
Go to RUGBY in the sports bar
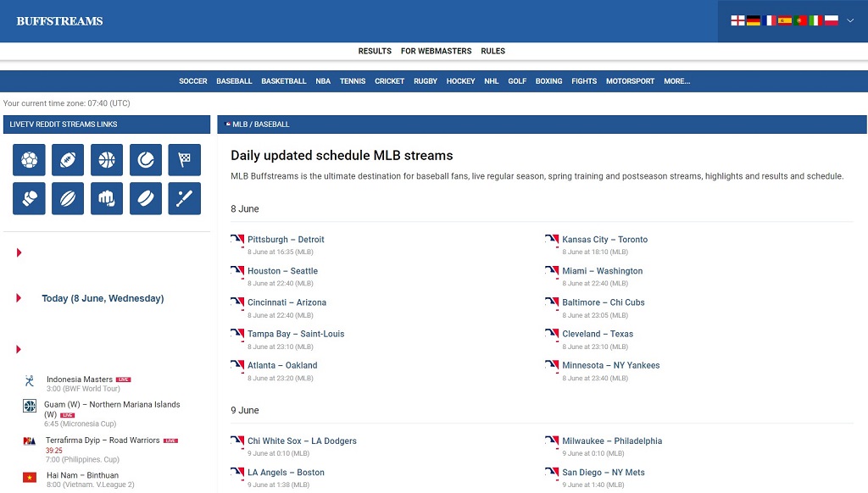click(426, 81)
